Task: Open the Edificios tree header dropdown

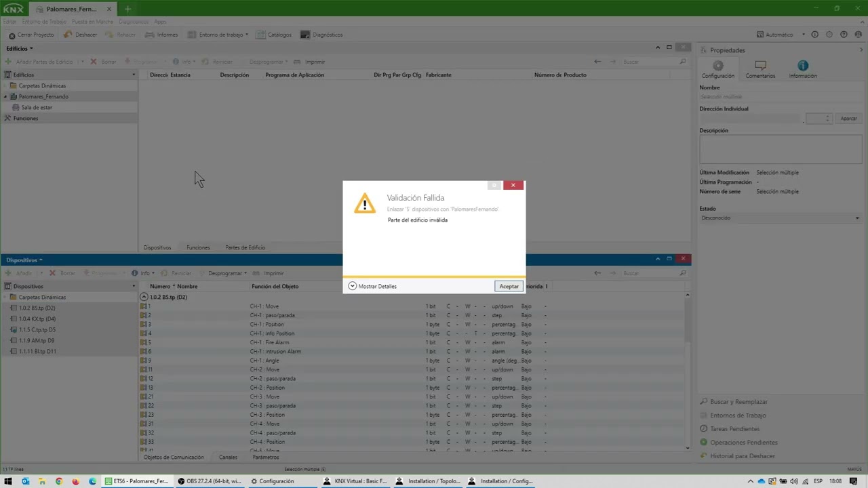Action: [x=134, y=75]
